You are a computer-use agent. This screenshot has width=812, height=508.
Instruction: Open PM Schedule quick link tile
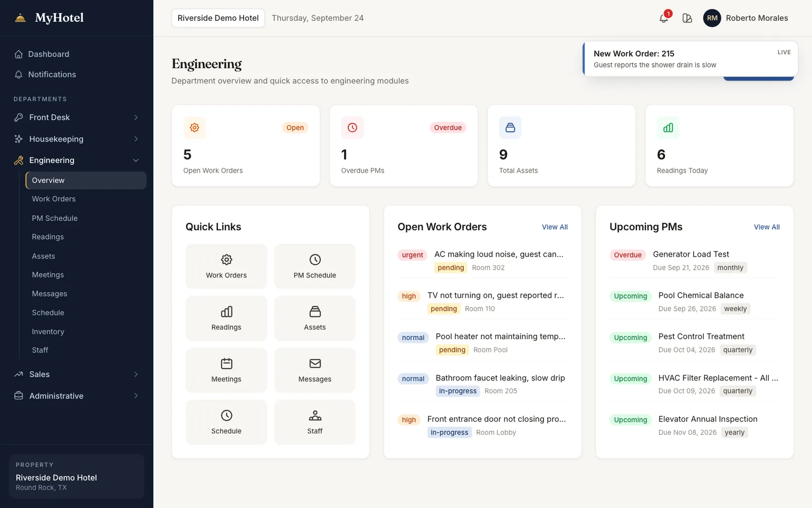tap(315, 266)
